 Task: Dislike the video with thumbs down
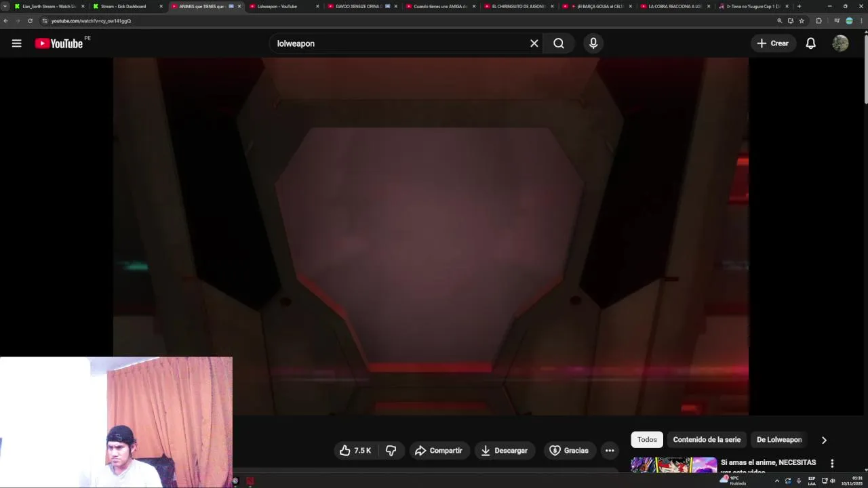tap(391, 451)
